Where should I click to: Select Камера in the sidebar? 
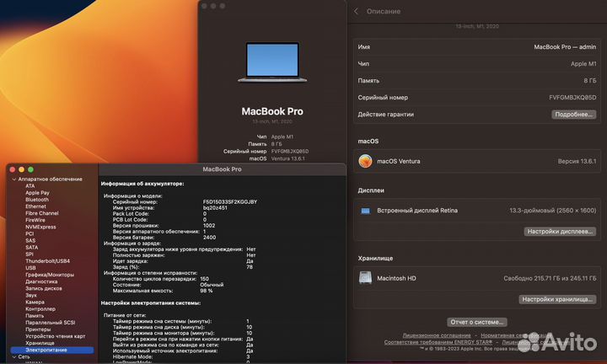(35, 302)
